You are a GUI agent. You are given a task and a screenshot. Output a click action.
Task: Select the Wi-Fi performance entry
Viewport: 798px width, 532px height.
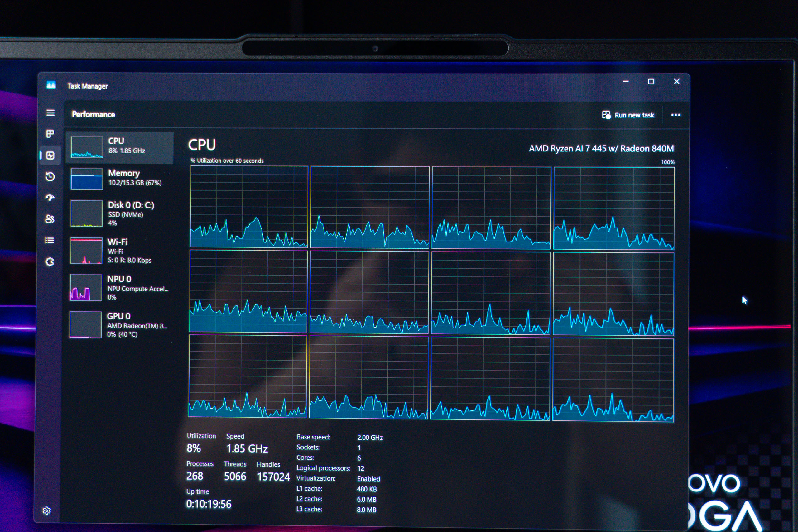[x=119, y=251]
